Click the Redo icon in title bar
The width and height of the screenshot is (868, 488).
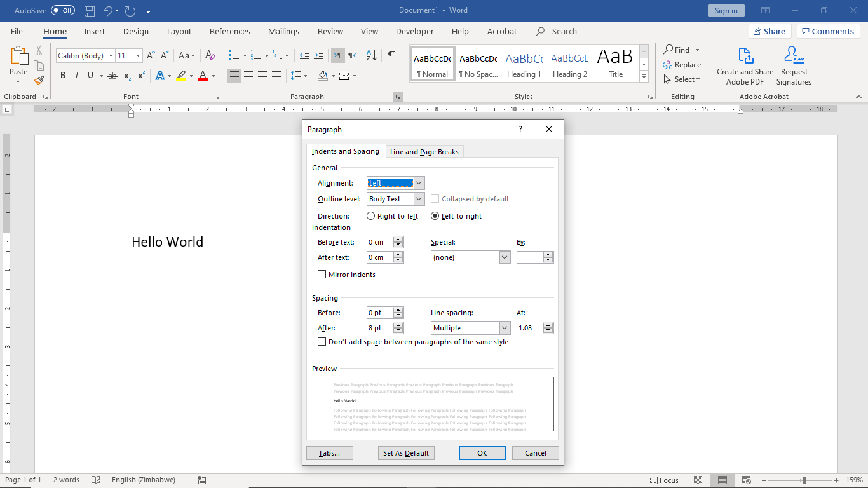point(130,11)
